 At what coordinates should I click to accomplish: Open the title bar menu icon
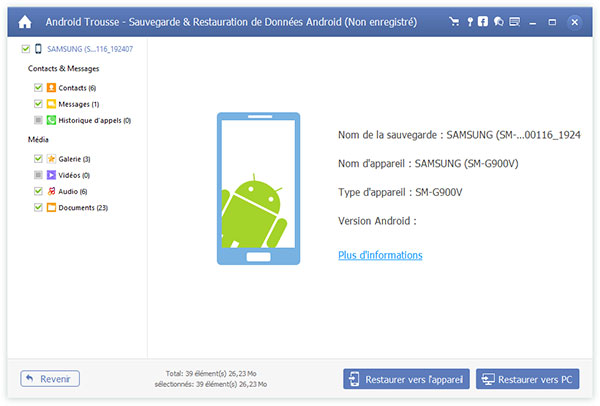click(x=515, y=20)
